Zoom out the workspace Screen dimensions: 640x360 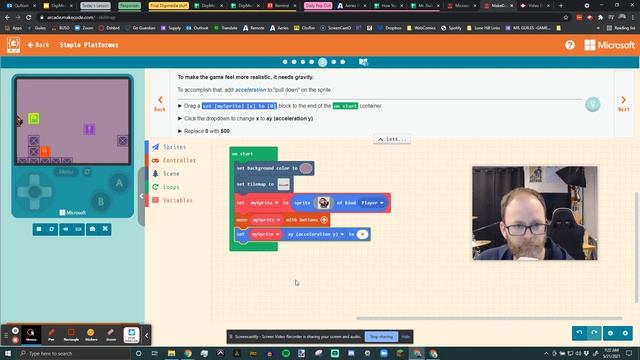coord(611,333)
